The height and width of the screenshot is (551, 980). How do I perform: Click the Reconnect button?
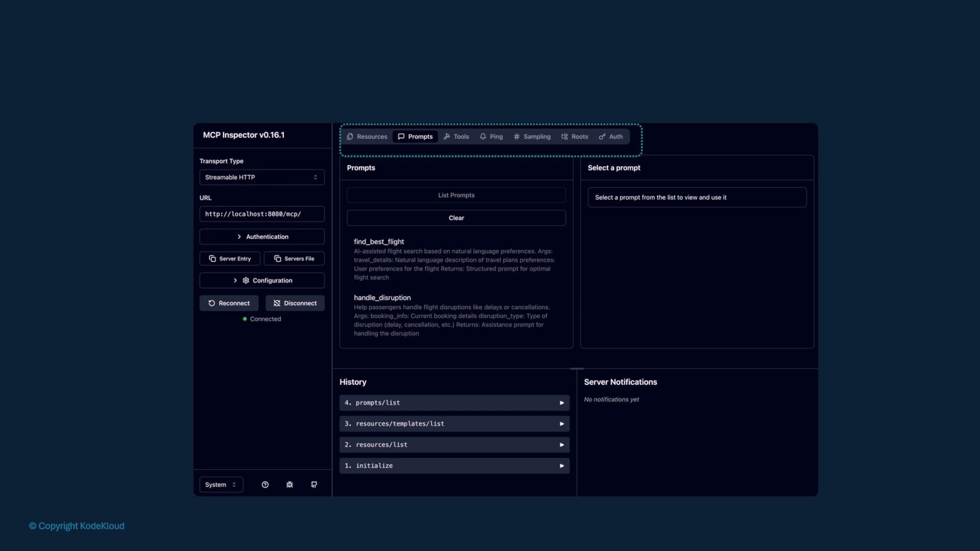229,303
